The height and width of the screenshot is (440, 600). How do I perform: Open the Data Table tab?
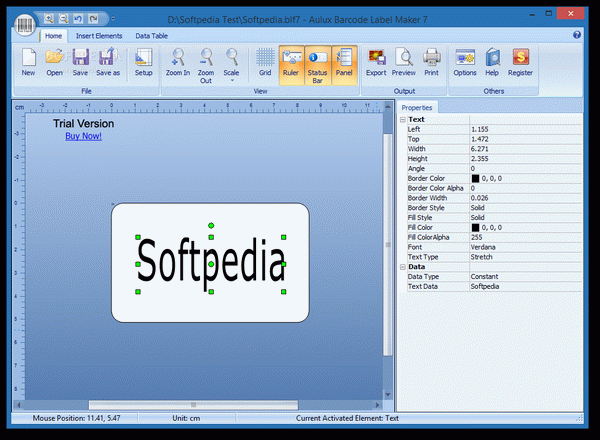tap(152, 35)
